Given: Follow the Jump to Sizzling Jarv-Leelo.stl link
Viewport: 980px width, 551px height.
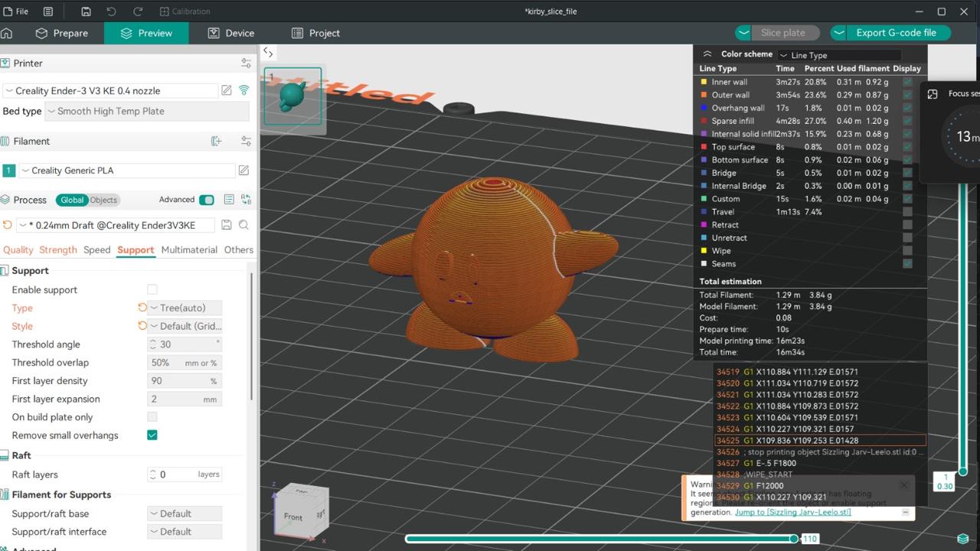Looking at the screenshot, I should coord(792,512).
